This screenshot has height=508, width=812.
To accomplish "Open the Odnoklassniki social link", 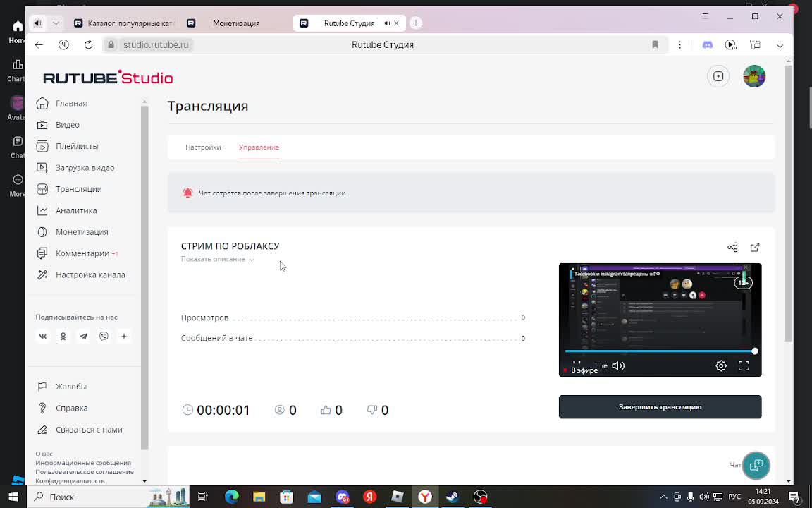I will [x=63, y=337].
